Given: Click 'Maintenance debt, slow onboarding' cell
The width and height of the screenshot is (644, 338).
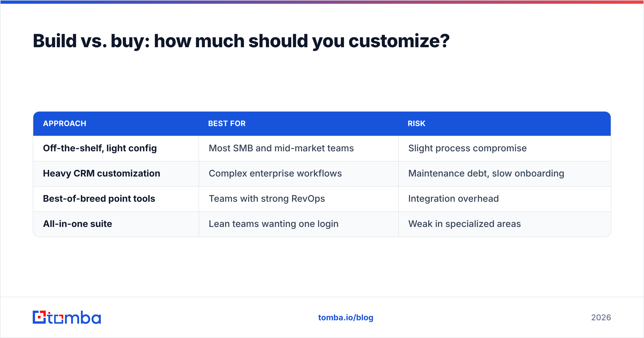Looking at the screenshot, I should [x=505, y=174].
